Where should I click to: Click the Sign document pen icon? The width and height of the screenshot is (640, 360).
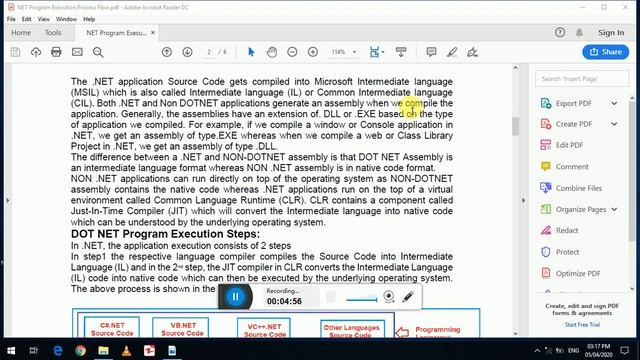472,52
